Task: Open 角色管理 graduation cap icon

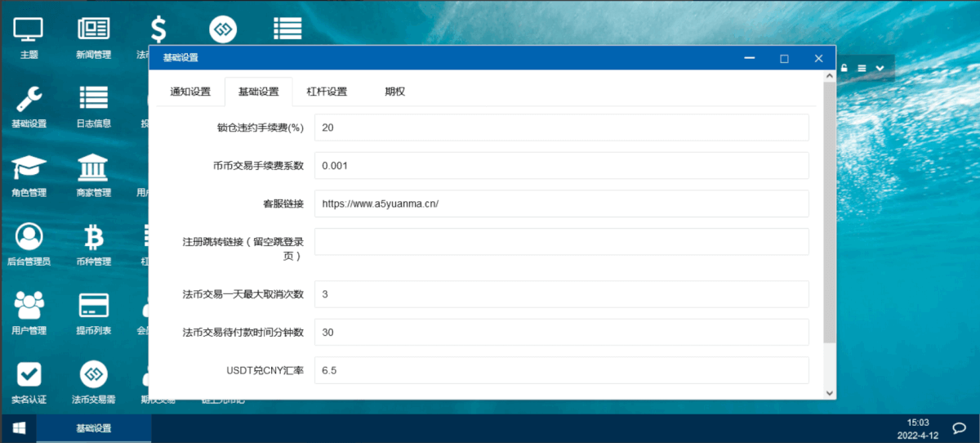Action: click(29, 175)
